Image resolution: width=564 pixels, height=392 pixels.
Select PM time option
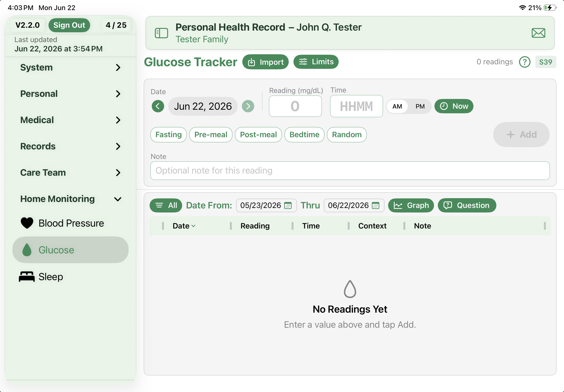click(x=420, y=106)
